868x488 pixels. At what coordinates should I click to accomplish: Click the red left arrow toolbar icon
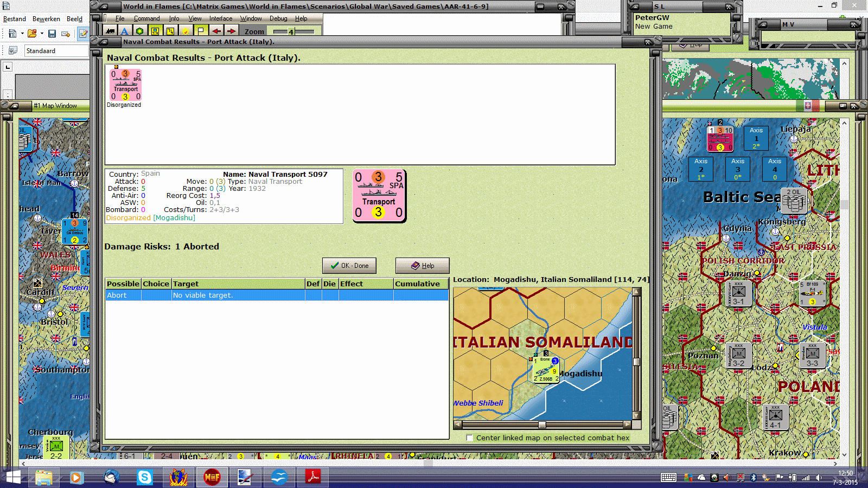[x=216, y=31]
